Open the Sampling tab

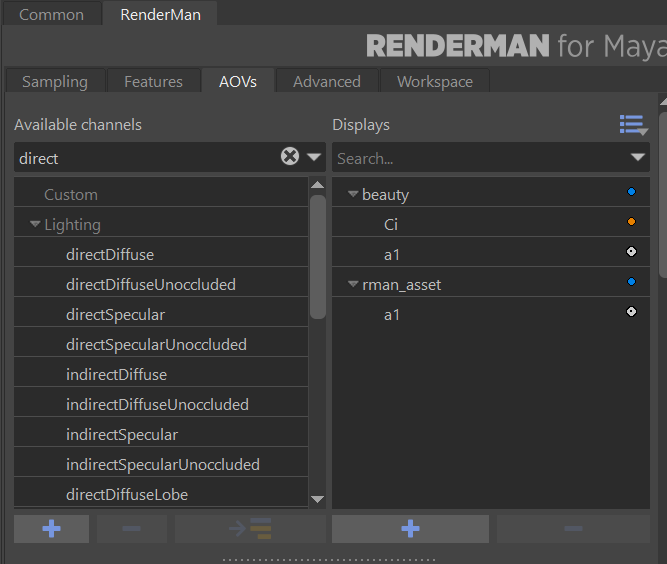pos(55,81)
